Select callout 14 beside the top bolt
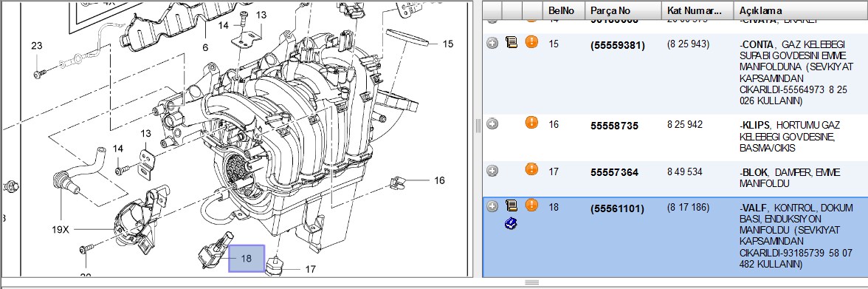Screen dimensions: 868x289 pos(223,25)
